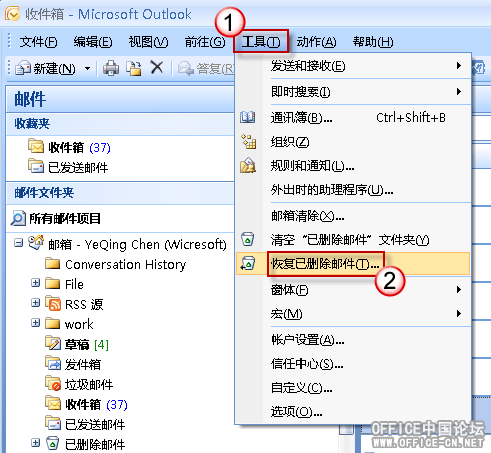Click the Deleted Items trash folder icon
Image resolution: width=491 pixels, height=453 pixels.
52,443
